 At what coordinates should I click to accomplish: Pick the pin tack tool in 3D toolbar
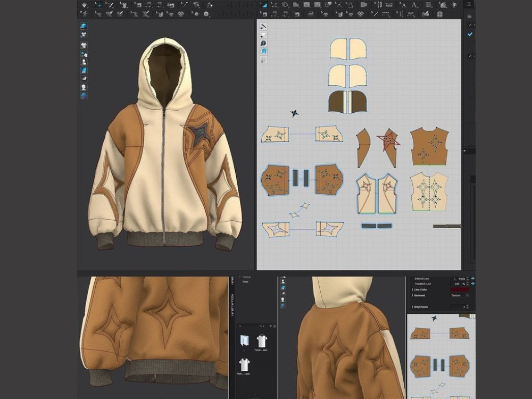[x=185, y=5]
